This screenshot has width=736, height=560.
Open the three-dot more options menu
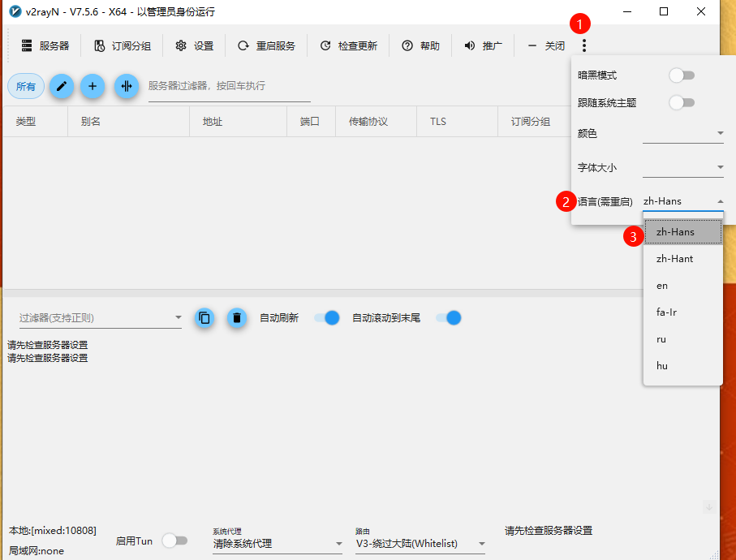[x=584, y=46]
